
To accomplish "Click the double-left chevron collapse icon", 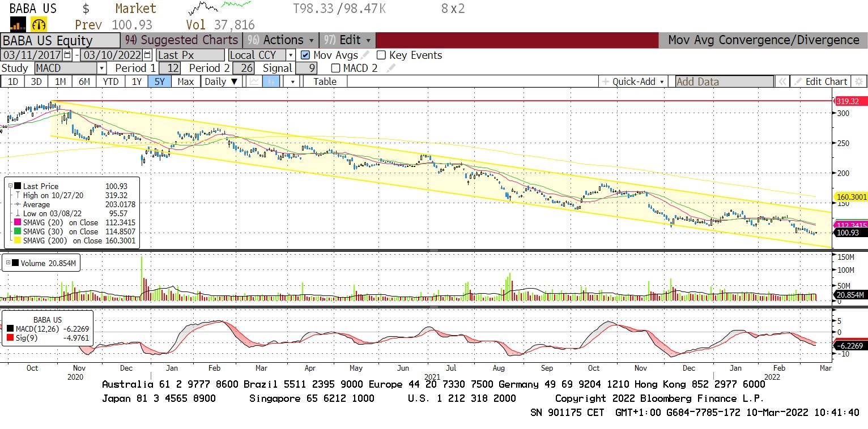I will [782, 81].
